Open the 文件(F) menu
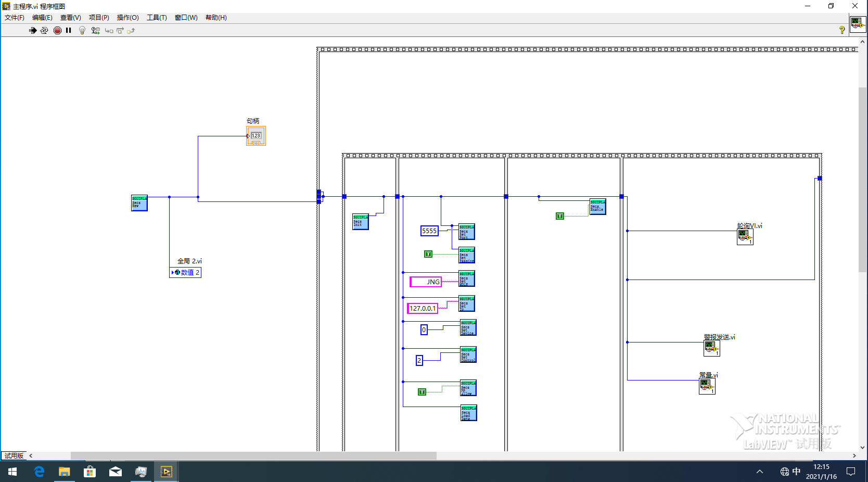Viewport: 868px width, 482px height. pyautogui.click(x=14, y=17)
